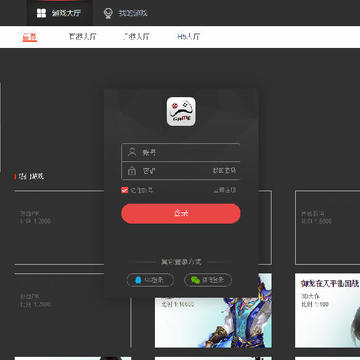Image resolution: width=360 pixels, height=360 pixels.
Task: Open the sub-tab right after 首页
Action: 82,37
